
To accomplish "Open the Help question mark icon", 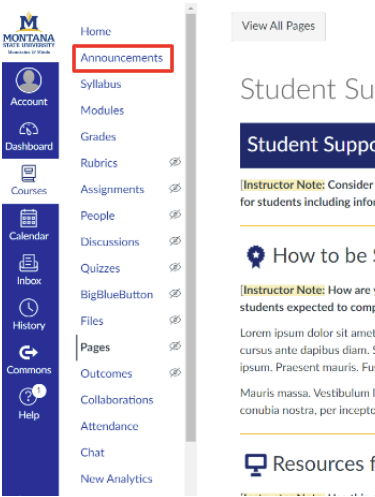I will (x=27, y=397).
